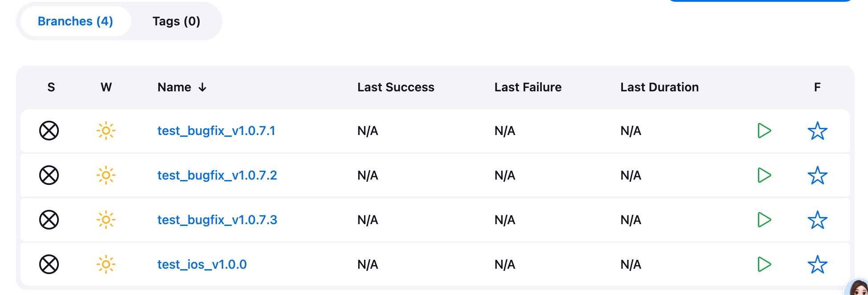The width and height of the screenshot is (868, 295).
Task: Schedule a build for test_ios_v1.0.0
Action: click(x=764, y=264)
